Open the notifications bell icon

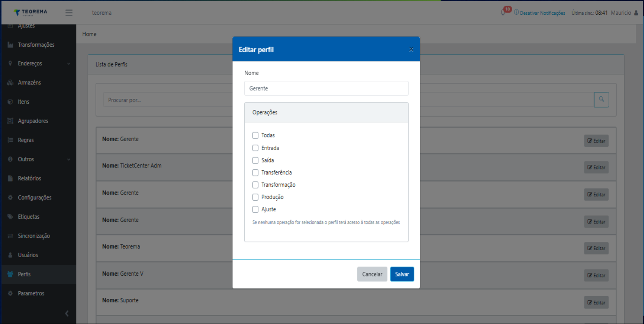(x=503, y=13)
